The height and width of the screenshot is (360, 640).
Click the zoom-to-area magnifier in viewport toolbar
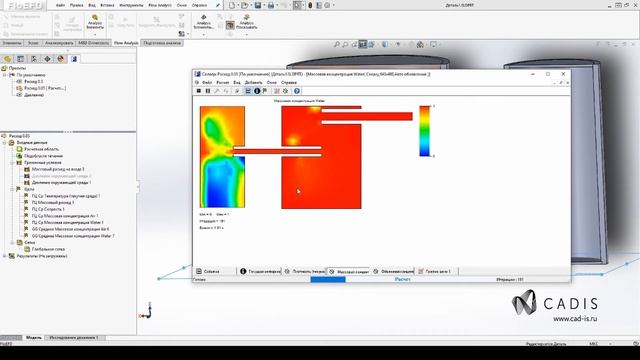pos(345,44)
